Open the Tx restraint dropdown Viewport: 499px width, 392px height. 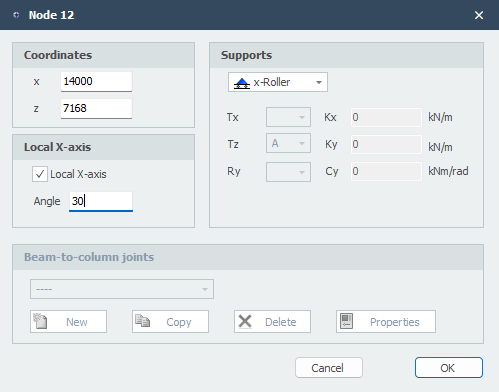(x=288, y=117)
